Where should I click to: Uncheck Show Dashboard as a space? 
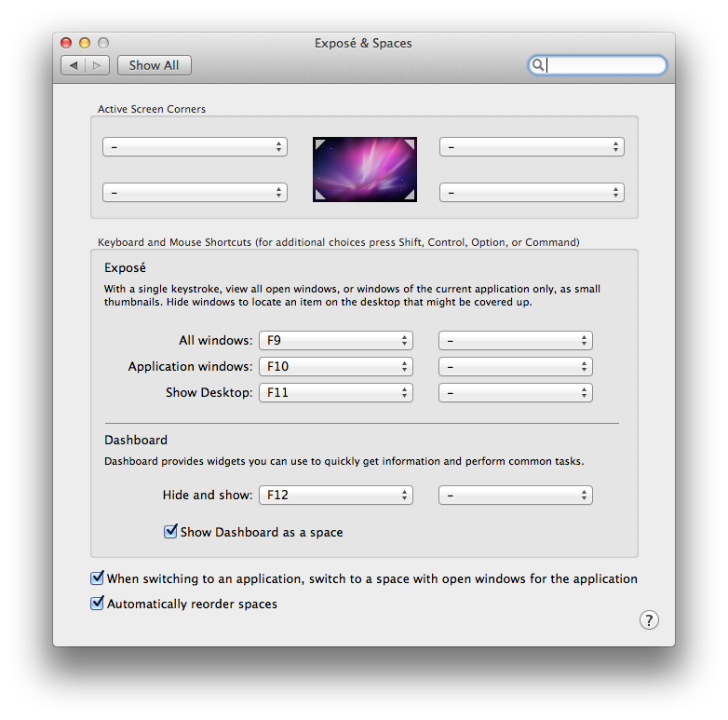(170, 532)
